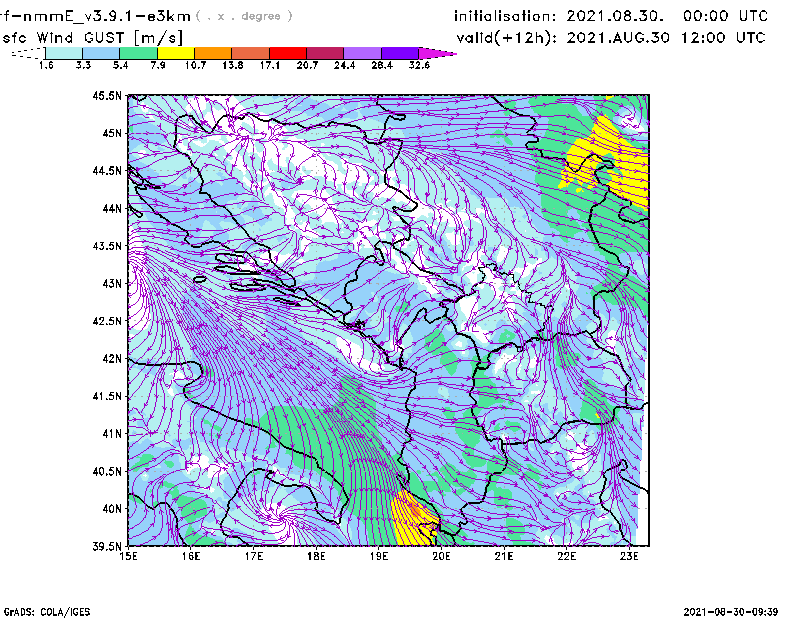
Task: Click the '16E' longitude label
Action: coord(191,556)
